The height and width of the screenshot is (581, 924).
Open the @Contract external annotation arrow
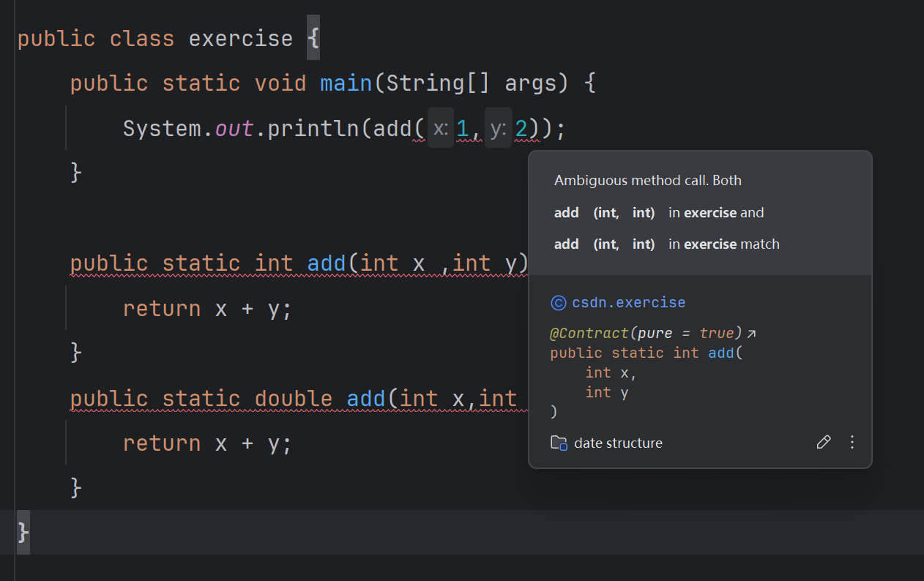coord(751,334)
